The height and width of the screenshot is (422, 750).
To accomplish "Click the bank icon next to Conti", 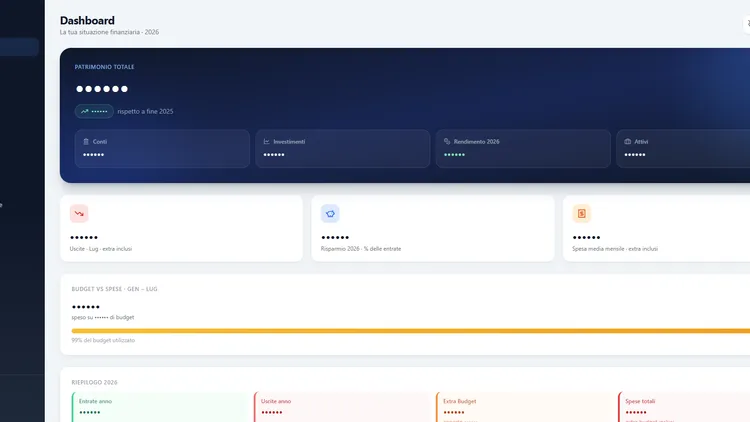I will [86, 142].
